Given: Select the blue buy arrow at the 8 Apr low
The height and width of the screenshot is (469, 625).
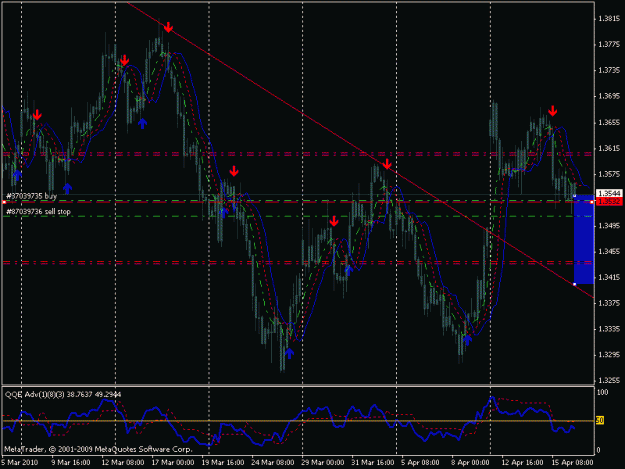Looking at the screenshot, I should pyautogui.click(x=467, y=340).
